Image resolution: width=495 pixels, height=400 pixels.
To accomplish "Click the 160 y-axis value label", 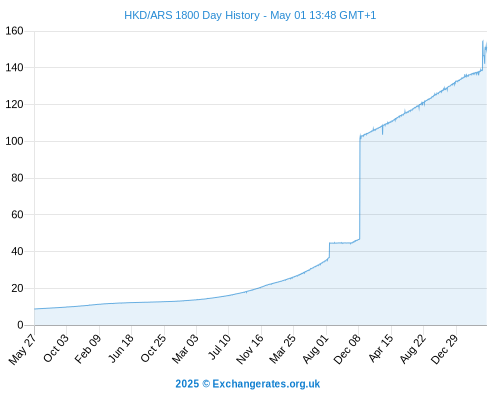I will 14,31.
